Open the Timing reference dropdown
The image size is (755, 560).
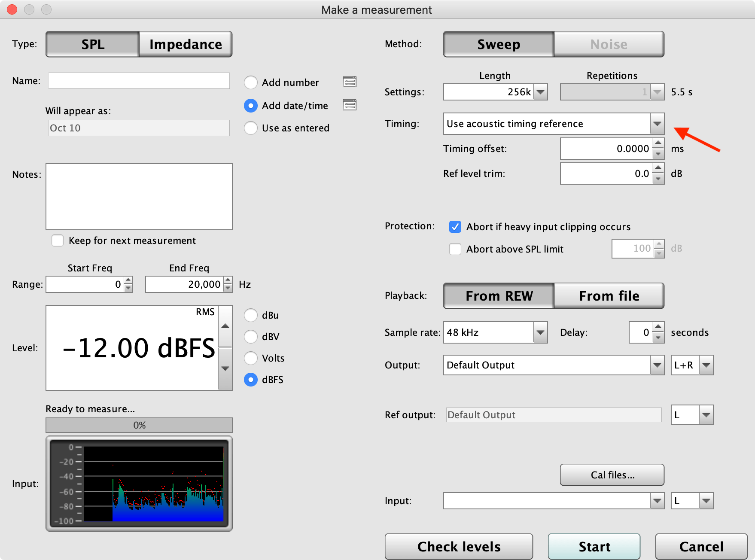pos(657,124)
